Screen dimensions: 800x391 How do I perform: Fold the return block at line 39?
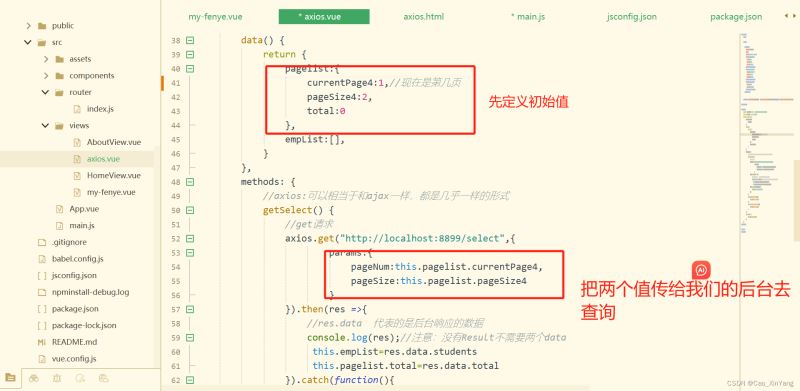click(190, 55)
